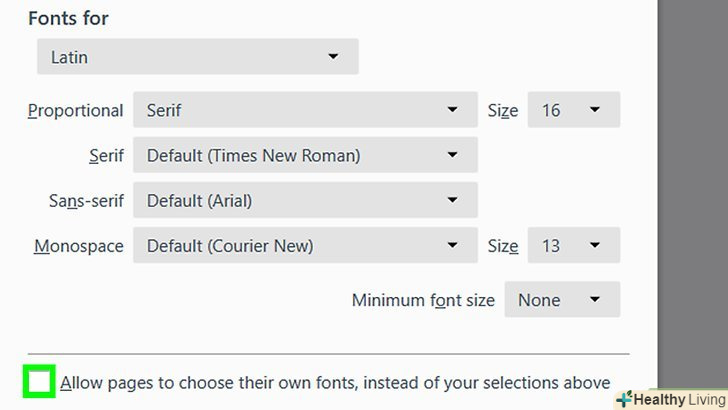Open the Monospace Size 13 dropdown
Image resolution: width=728 pixels, height=410 pixels.
coord(573,245)
